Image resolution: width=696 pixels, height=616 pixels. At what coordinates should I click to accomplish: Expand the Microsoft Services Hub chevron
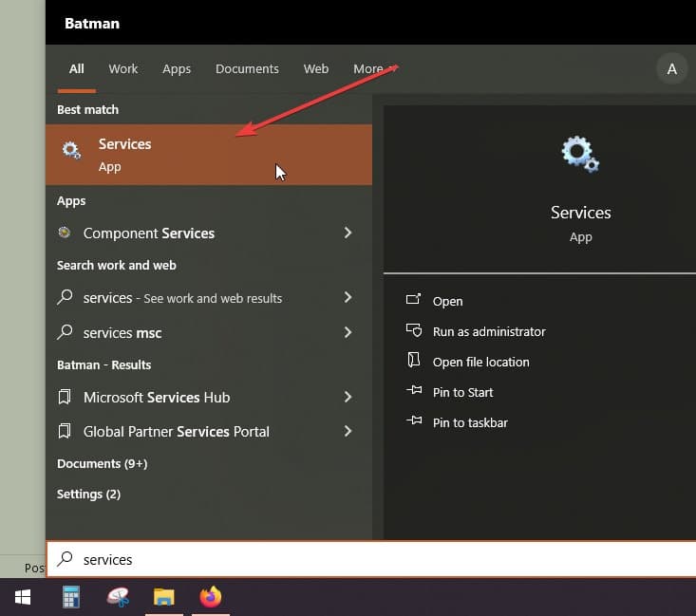[348, 397]
